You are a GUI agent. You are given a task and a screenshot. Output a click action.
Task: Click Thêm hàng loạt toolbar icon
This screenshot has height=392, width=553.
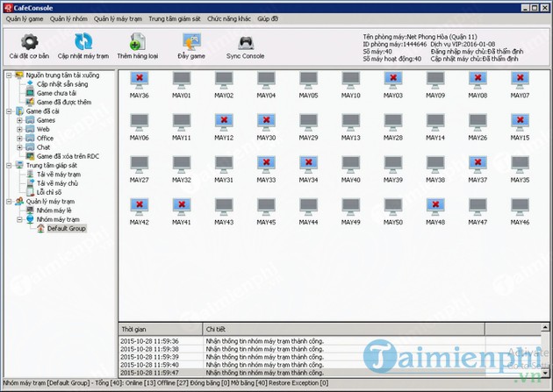138,41
